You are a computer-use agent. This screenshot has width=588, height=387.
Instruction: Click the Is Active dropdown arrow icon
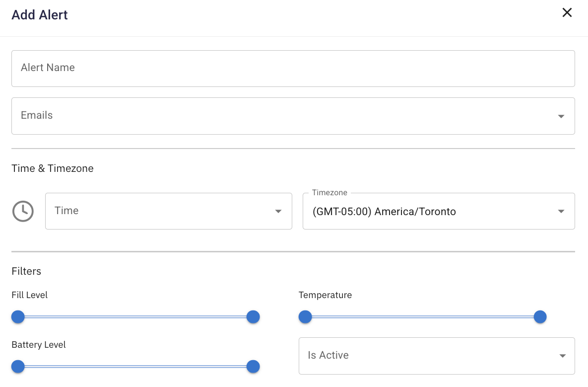point(562,356)
